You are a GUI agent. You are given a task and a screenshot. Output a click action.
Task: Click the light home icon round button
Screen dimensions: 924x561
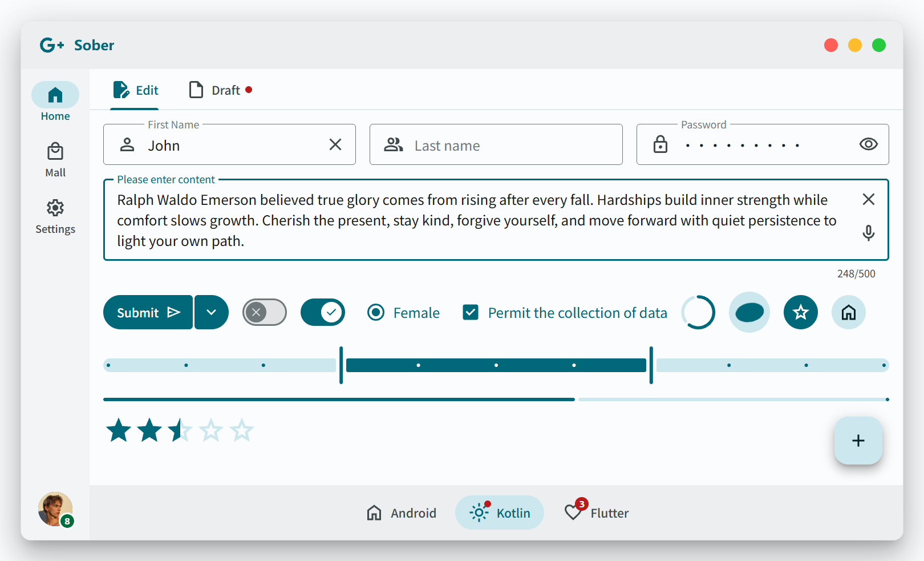coord(849,312)
